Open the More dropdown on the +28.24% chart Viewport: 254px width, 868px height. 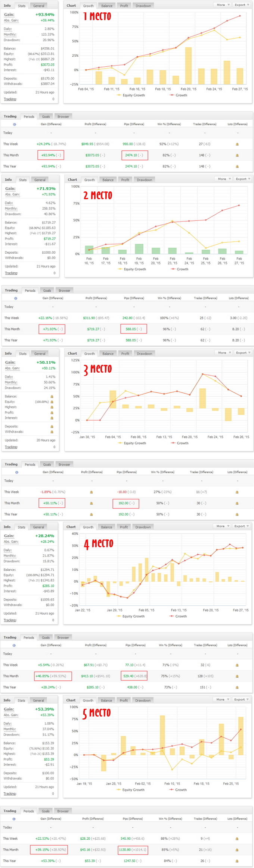223,526
